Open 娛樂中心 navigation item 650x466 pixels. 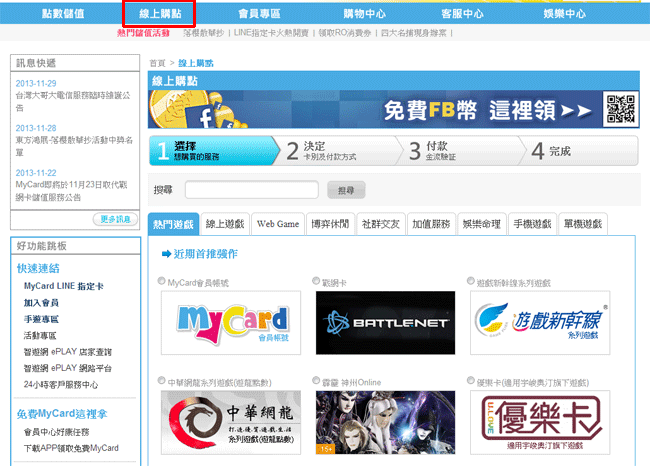pos(565,14)
